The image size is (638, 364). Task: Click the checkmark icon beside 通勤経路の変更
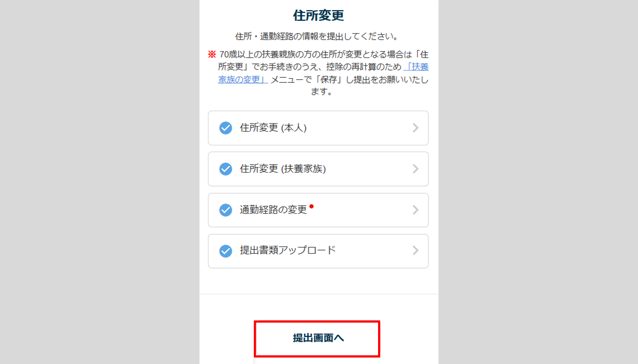click(x=226, y=210)
